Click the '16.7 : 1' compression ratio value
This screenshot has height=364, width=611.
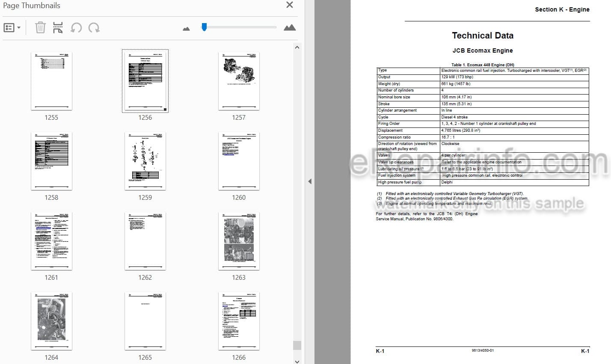pyautogui.click(x=448, y=137)
